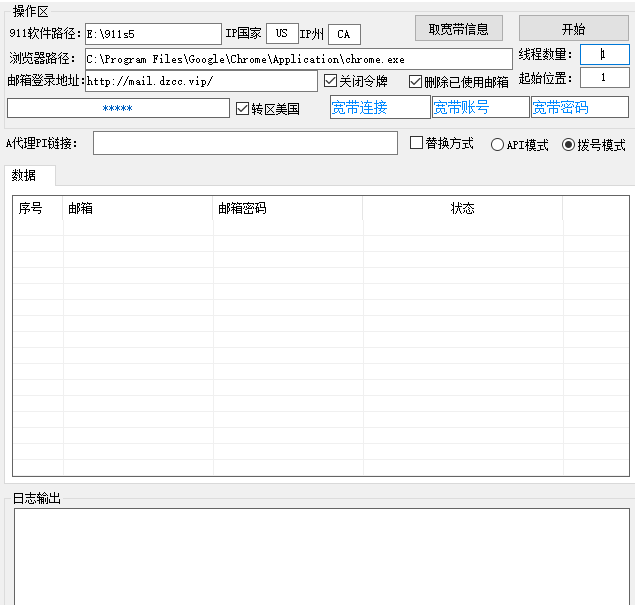Click the 邮箱登录地址 URL field

tap(201, 81)
